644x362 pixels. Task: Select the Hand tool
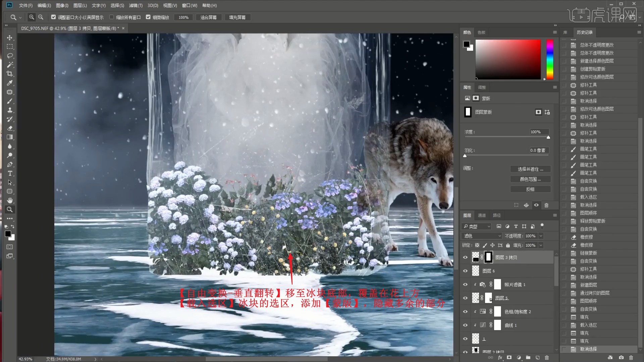click(10, 200)
